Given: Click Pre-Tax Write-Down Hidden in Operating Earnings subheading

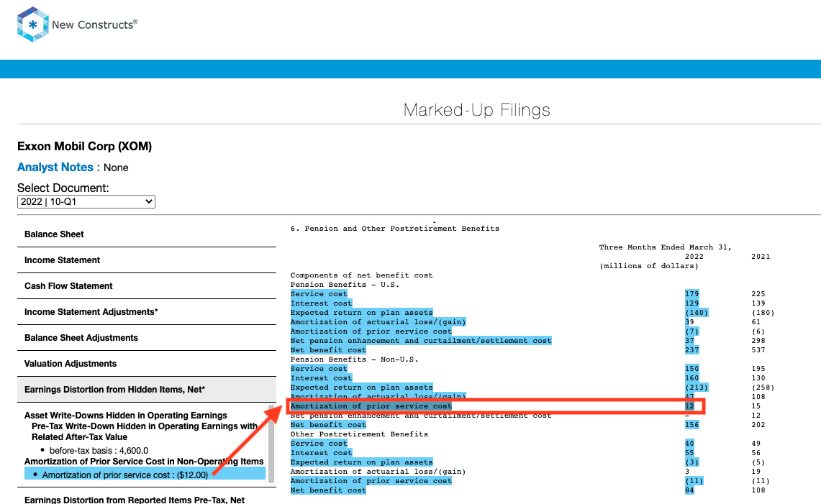Looking at the screenshot, I should coord(145,431).
